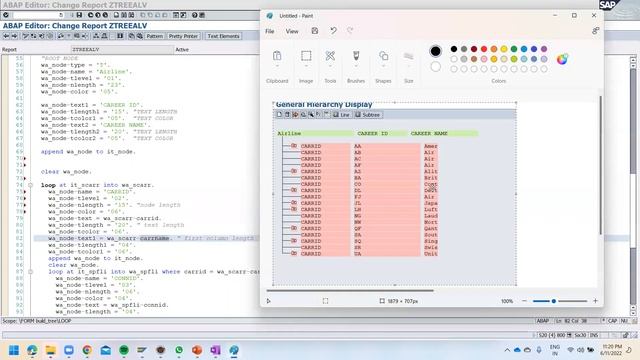
Task: Pick the red color swatch in Paint
Action: pyautogui.click(x=484, y=49)
